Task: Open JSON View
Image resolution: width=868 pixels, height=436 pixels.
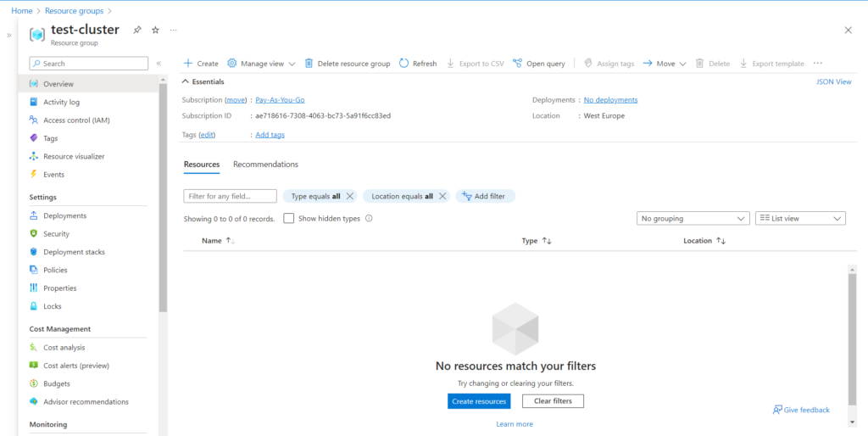Action: pos(834,81)
